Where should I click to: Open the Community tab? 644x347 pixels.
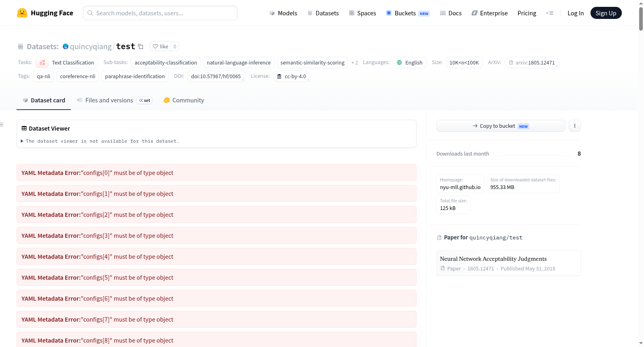coord(184,100)
